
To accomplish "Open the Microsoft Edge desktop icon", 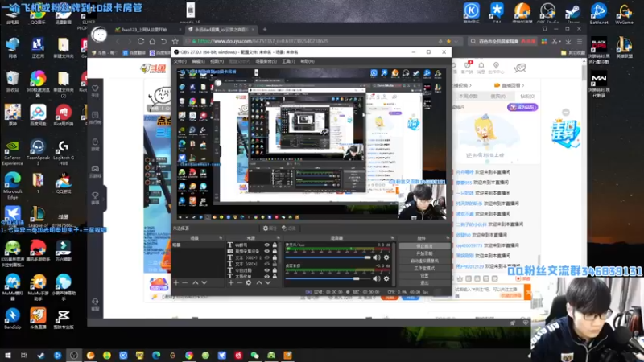I will 12,186.
